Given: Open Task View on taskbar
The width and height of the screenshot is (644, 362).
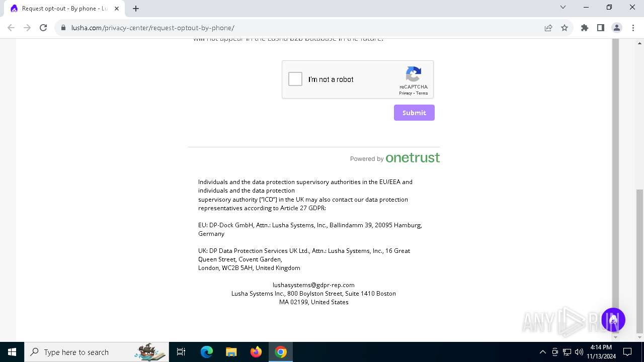Looking at the screenshot, I should tap(181, 352).
